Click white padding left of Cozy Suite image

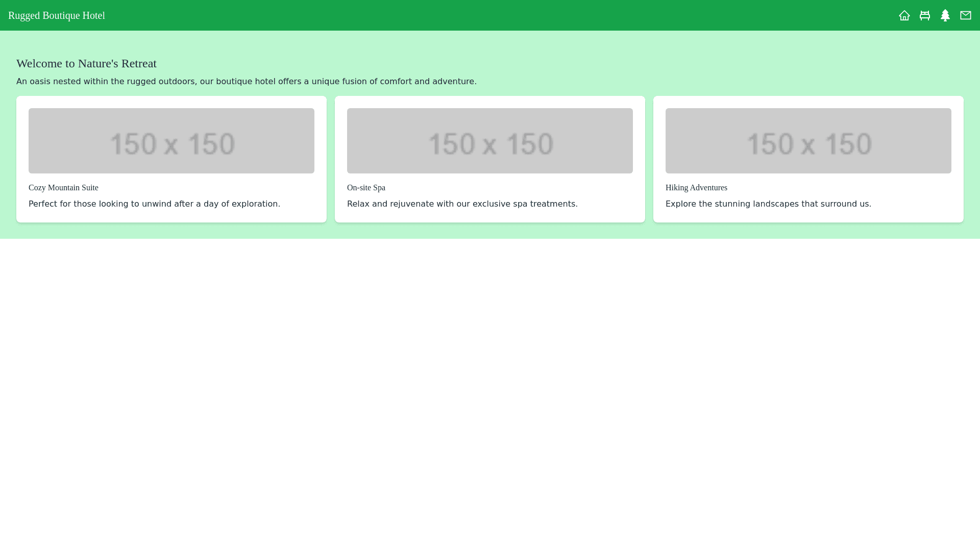[x=22, y=141]
